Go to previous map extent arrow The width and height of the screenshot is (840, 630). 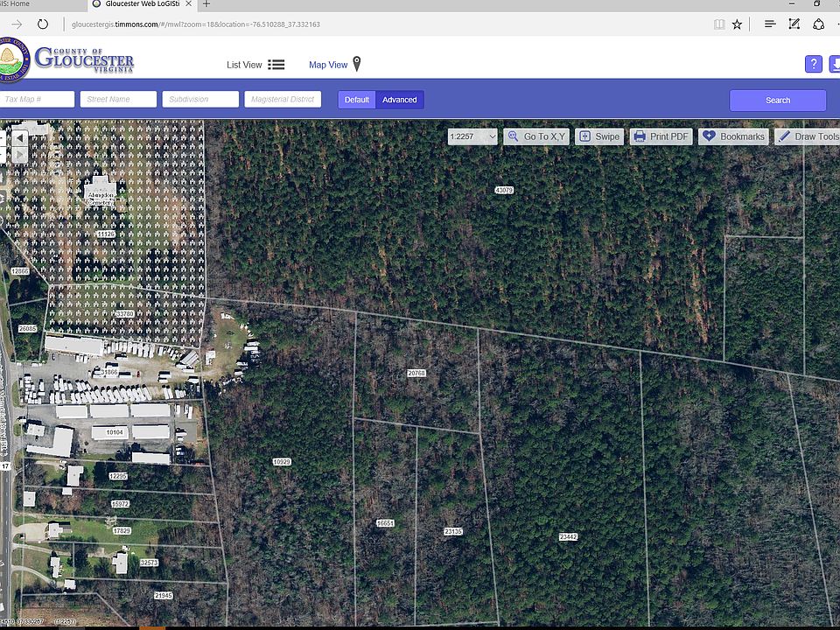(19, 138)
